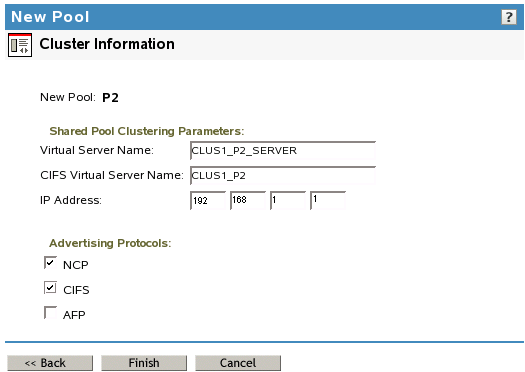Viewport: 525px width, 372px height.
Task: Click the New Pool title text
Action: point(50,17)
